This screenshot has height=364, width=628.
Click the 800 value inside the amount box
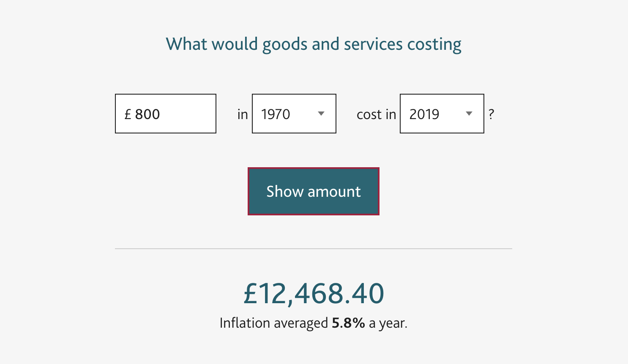147,114
